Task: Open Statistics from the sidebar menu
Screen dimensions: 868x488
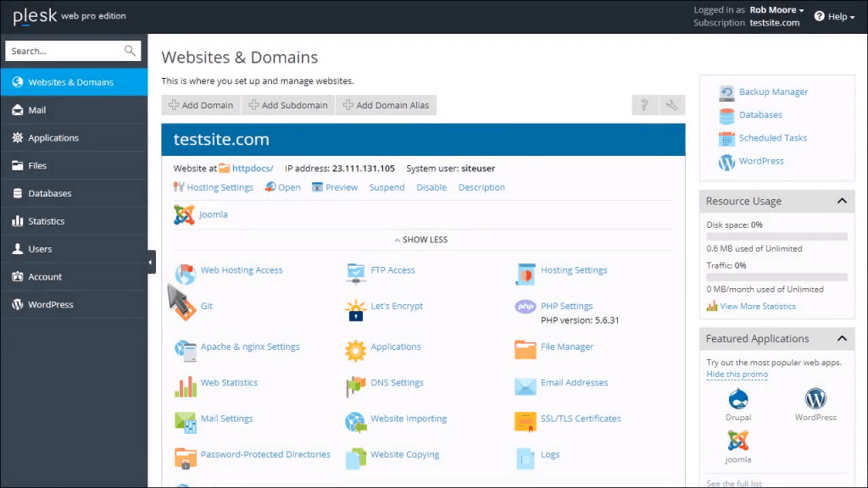Action: (46, 221)
